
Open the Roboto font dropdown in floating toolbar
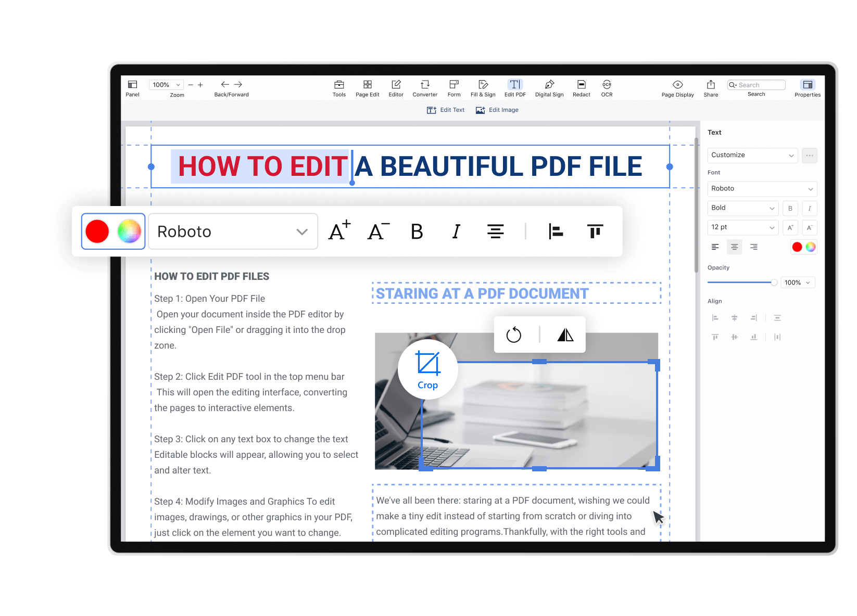(233, 232)
